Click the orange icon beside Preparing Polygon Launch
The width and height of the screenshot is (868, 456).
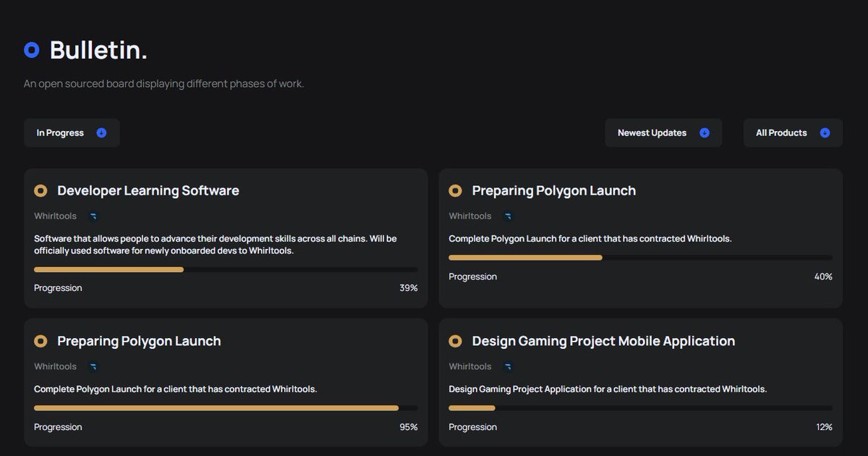tap(455, 190)
